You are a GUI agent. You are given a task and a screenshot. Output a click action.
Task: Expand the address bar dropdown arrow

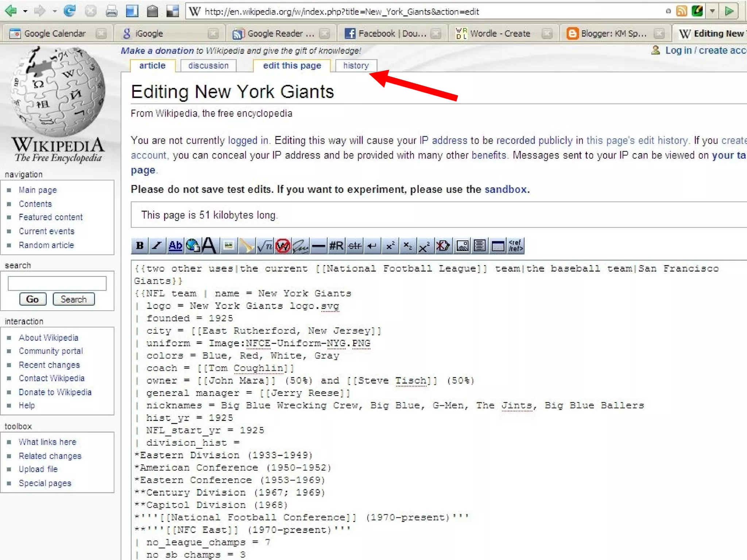pos(712,11)
